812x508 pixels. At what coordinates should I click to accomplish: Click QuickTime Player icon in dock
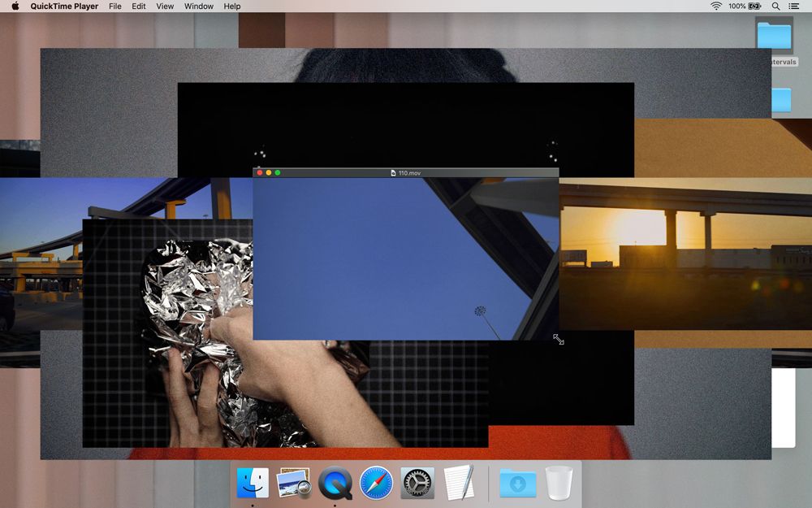(335, 483)
